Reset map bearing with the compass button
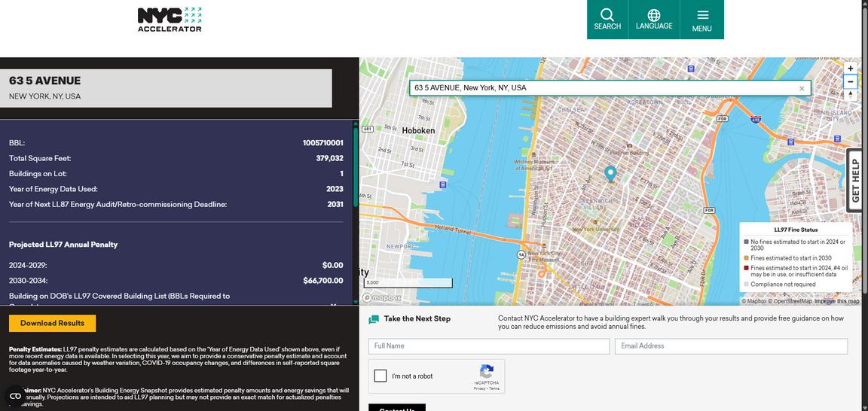 850,95
